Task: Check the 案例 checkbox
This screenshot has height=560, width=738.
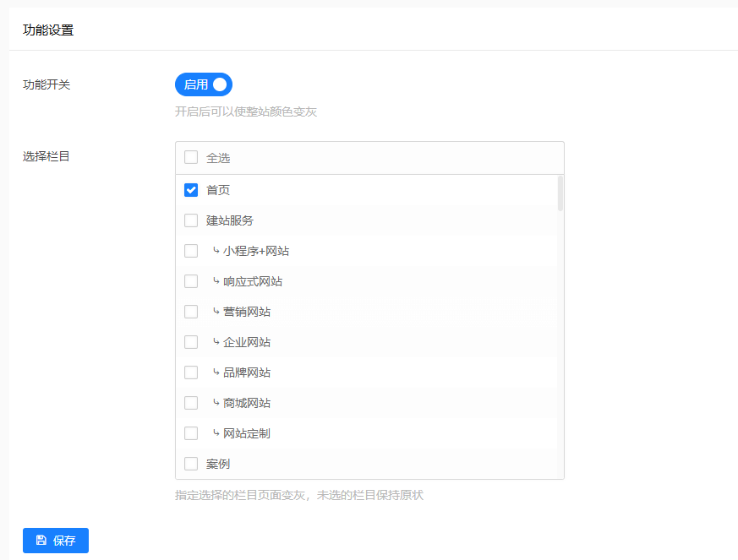Action: click(x=191, y=464)
